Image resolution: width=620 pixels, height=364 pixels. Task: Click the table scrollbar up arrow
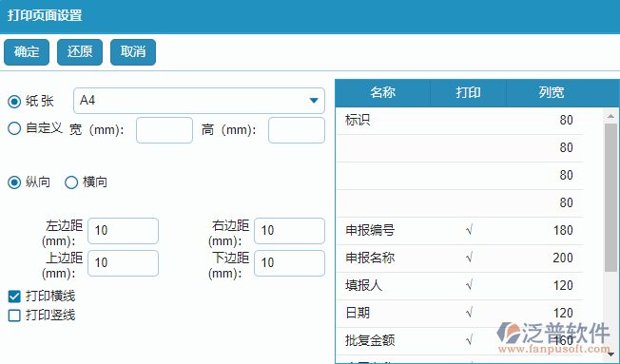610,116
